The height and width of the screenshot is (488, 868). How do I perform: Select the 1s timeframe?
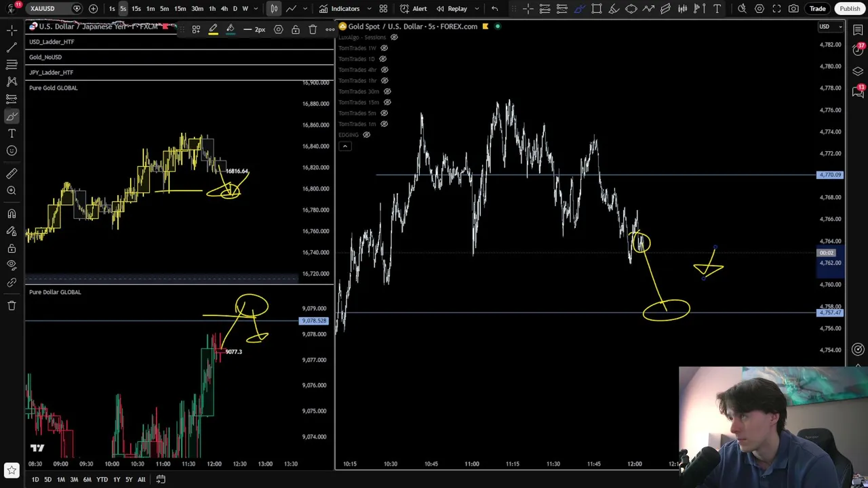tap(112, 8)
